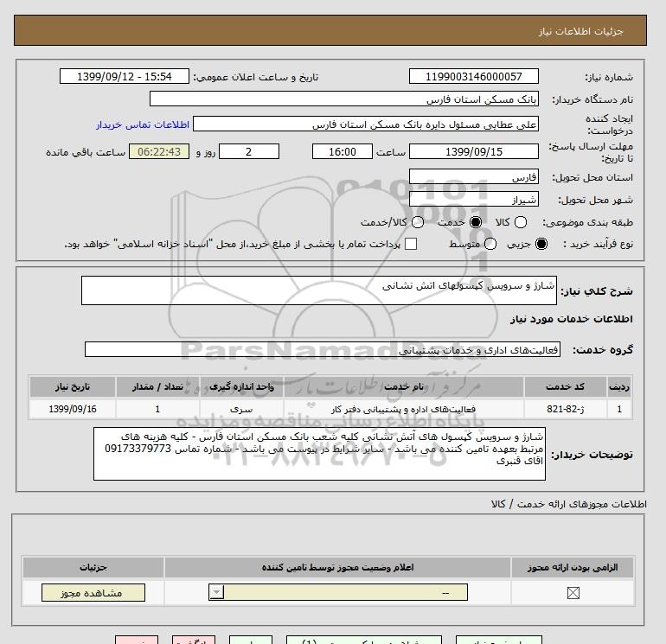Click the توضیحات خریدار label
Viewport: 666px width, 644px height.
coord(592,454)
